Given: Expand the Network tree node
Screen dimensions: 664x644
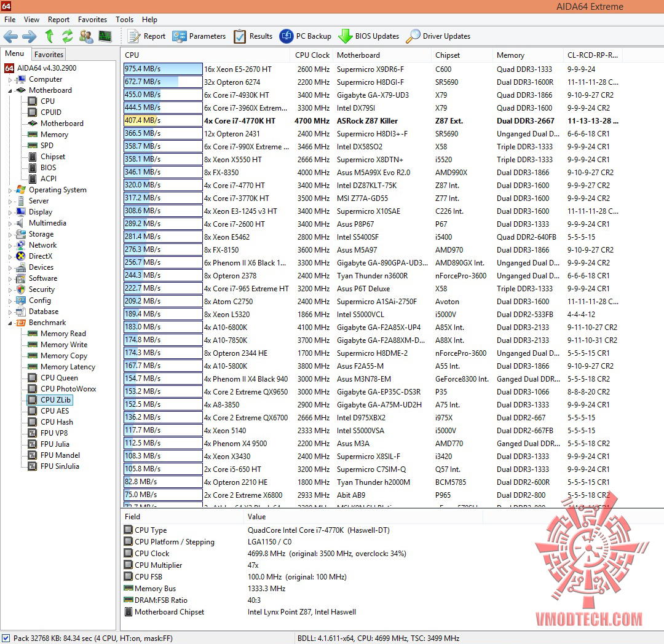Looking at the screenshot, I should point(10,245).
